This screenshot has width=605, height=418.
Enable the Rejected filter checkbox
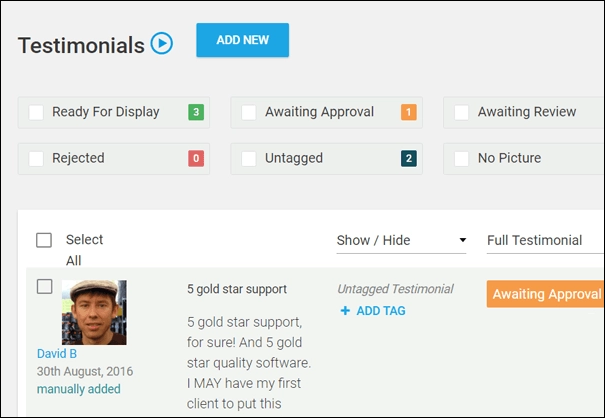tap(36, 159)
